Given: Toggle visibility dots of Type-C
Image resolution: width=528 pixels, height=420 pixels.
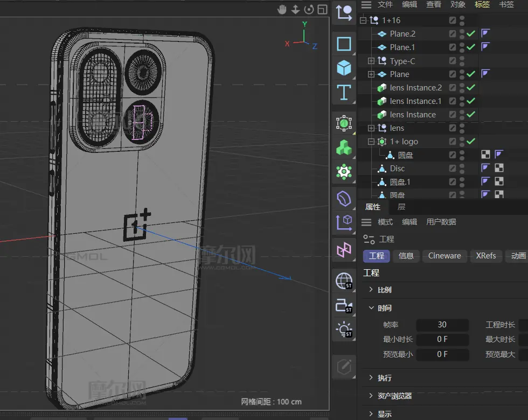Looking at the screenshot, I should click(x=462, y=61).
